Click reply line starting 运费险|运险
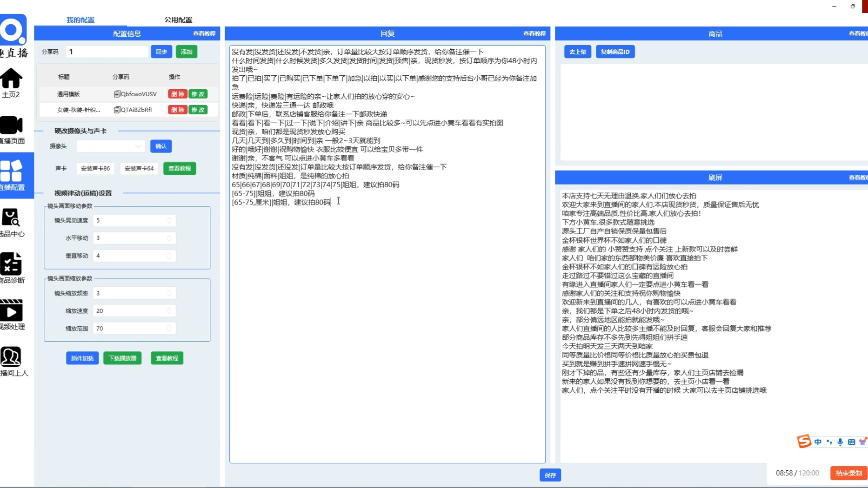This screenshot has height=488, width=868. point(323,96)
